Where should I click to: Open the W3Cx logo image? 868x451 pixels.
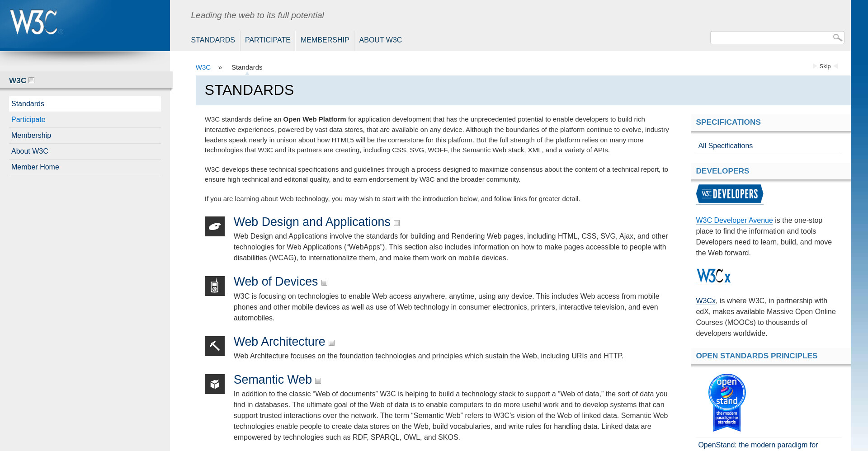coord(713,276)
